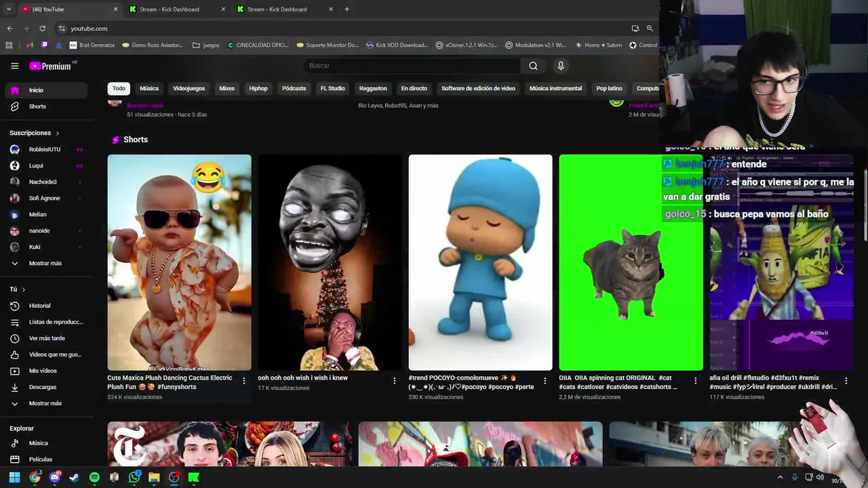868x488 pixels.
Task: Open Descargas in the sidebar
Action: pyautogui.click(x=46, y=387)
